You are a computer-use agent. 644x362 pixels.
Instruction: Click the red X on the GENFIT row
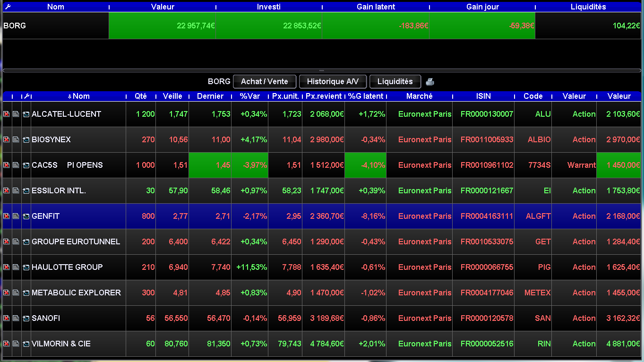point(7,216)
